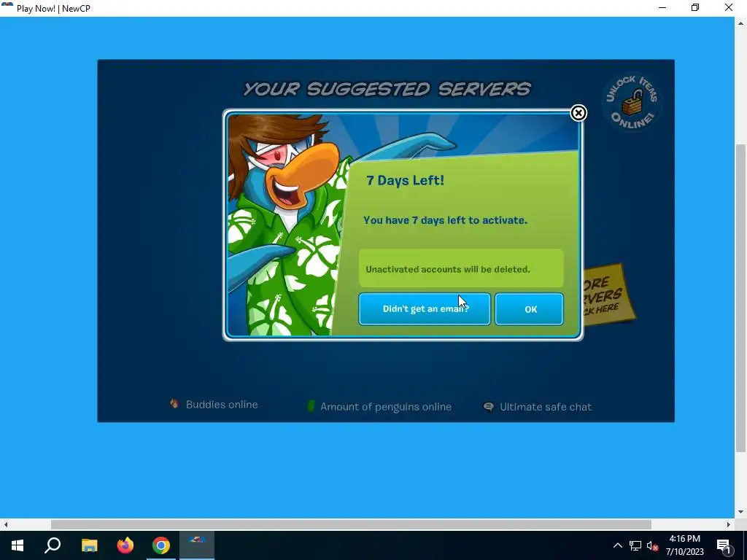The width and height of the screenshot is (747, 560).
Task: Minimize the NewCP window
Action: 662,7
